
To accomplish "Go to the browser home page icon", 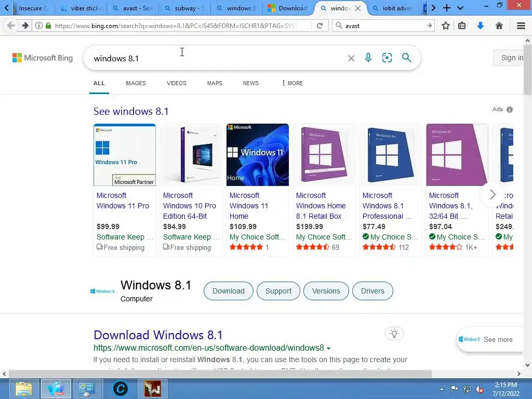I will (499, 25).
